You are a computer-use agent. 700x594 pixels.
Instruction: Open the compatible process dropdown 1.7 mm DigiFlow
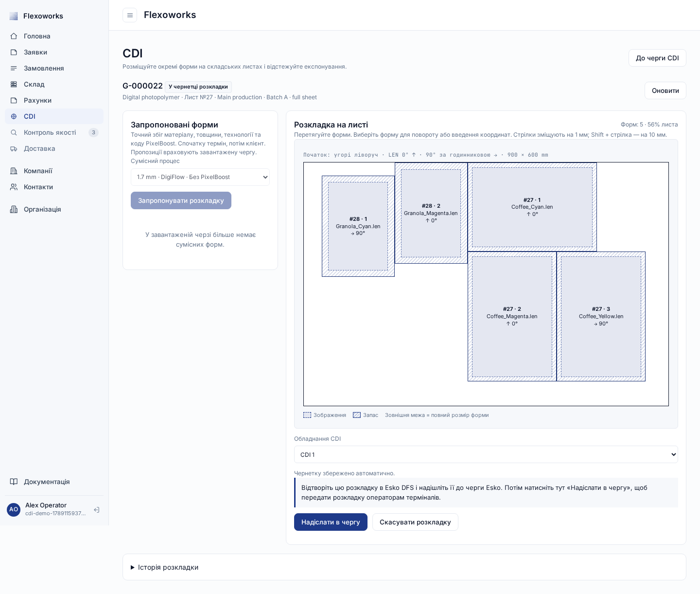[200, 177]
